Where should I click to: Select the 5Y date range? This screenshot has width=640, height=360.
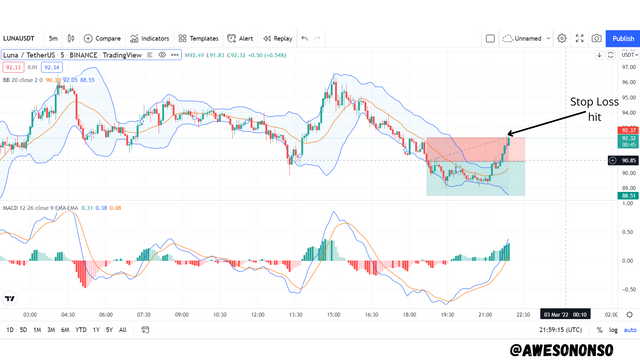(x=109, y=330)
